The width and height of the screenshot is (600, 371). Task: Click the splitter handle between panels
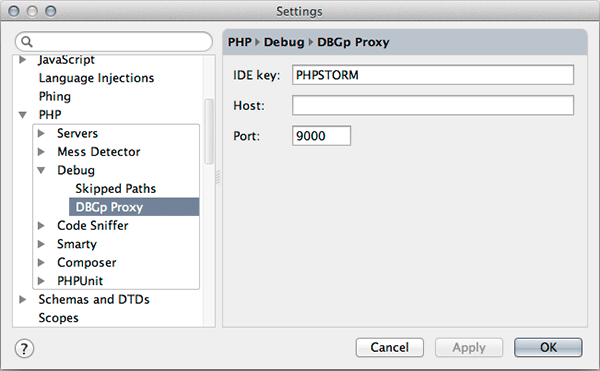[x=218, y=177]
